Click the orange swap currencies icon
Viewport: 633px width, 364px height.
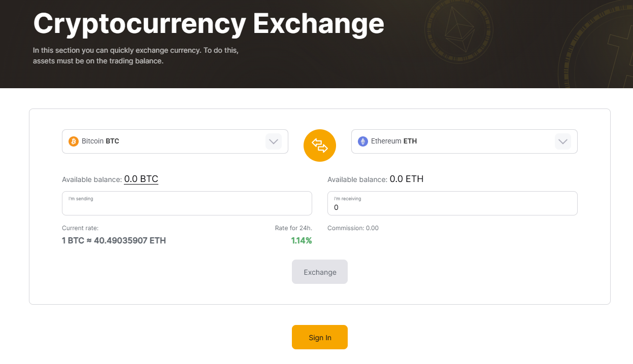[x=320, y=145]
